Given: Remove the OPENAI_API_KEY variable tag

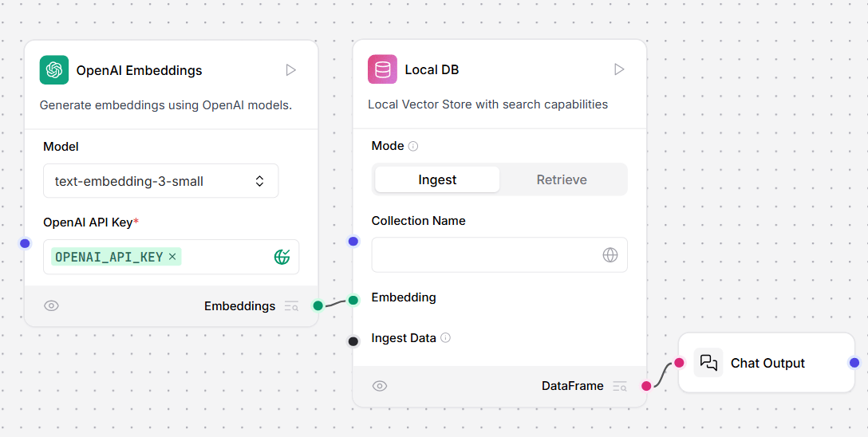Looking at the screenshot, I should (x=172, y=257).
